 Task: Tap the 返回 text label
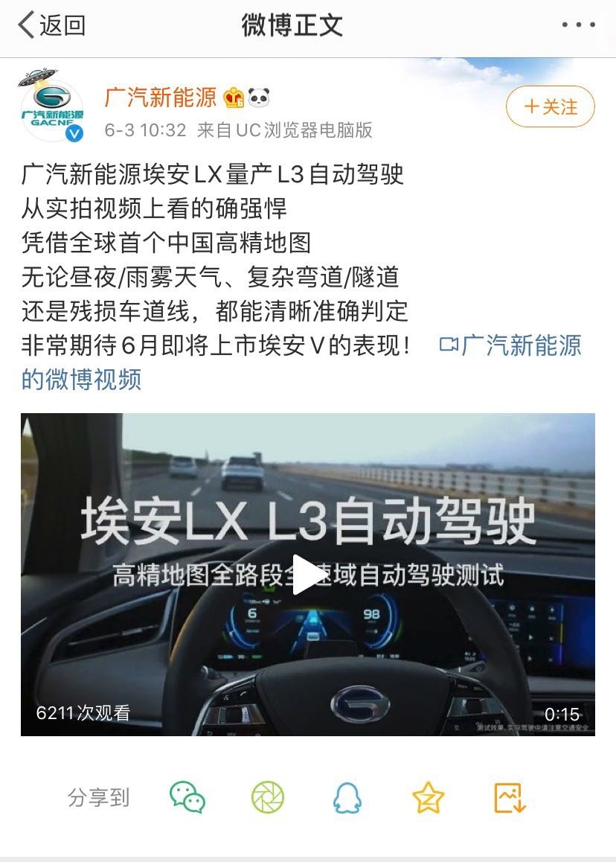tap(62, 25)
